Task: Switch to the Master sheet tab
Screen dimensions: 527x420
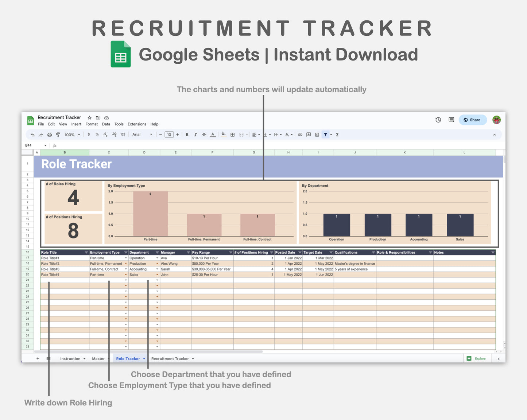Action: (x=98, y=358)
